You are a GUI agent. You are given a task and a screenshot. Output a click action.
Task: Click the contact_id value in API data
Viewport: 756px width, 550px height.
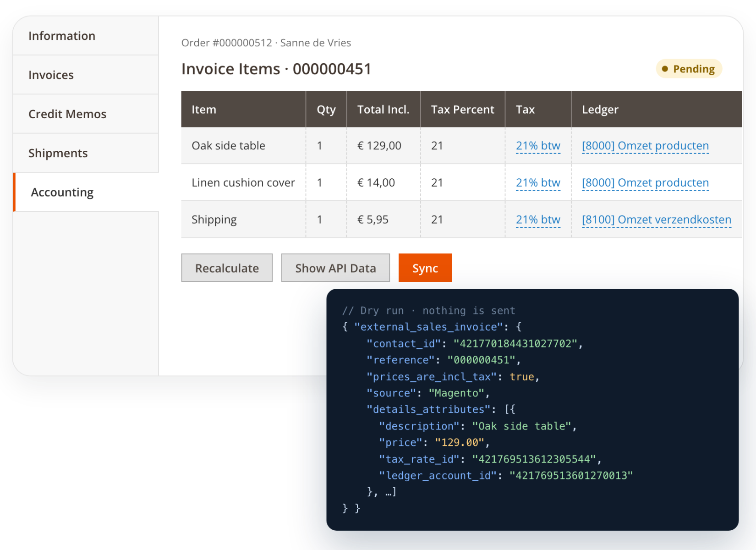click(x=516, y=344)
